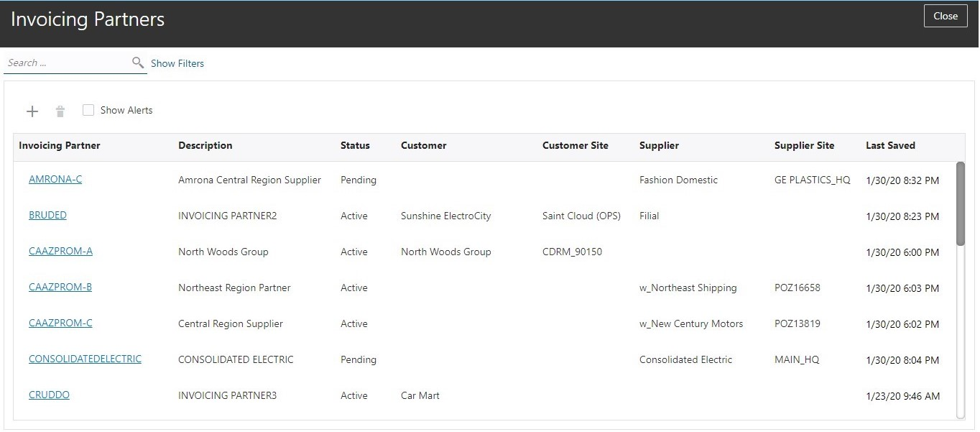Viewport: 980px width, 432px height.
Task: Click the add (plus) icon
Action: tap(32, 111)
